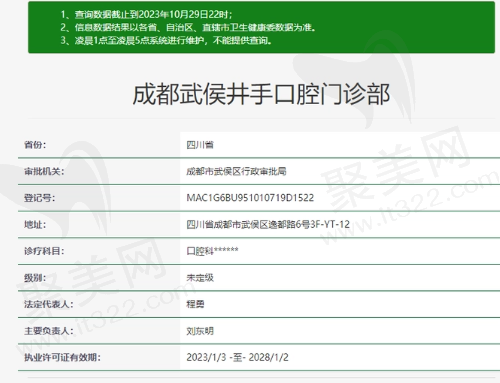Click the 诊疗科目 label
Screen dimensions: 500x383
pos(44,251)
